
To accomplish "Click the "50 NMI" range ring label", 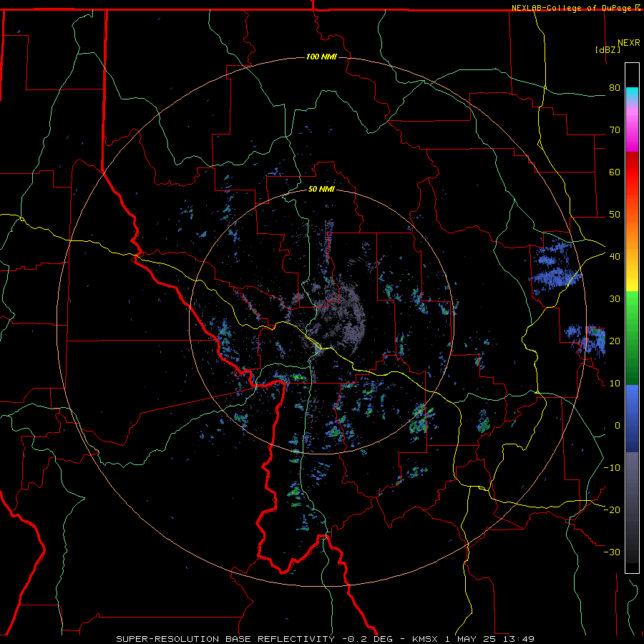I will (321, 190).
